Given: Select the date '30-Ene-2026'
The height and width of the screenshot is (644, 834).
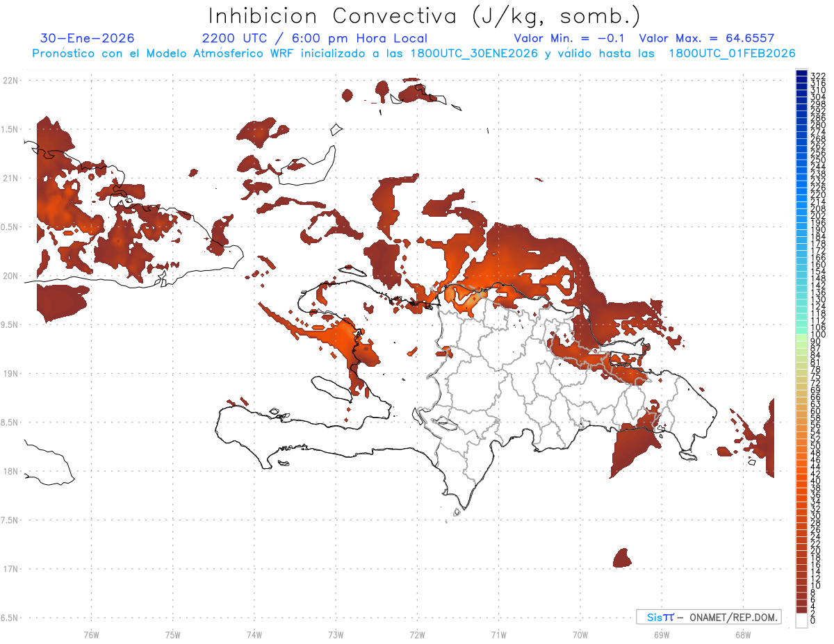Looking at the screenshot, I should (88, 39).
